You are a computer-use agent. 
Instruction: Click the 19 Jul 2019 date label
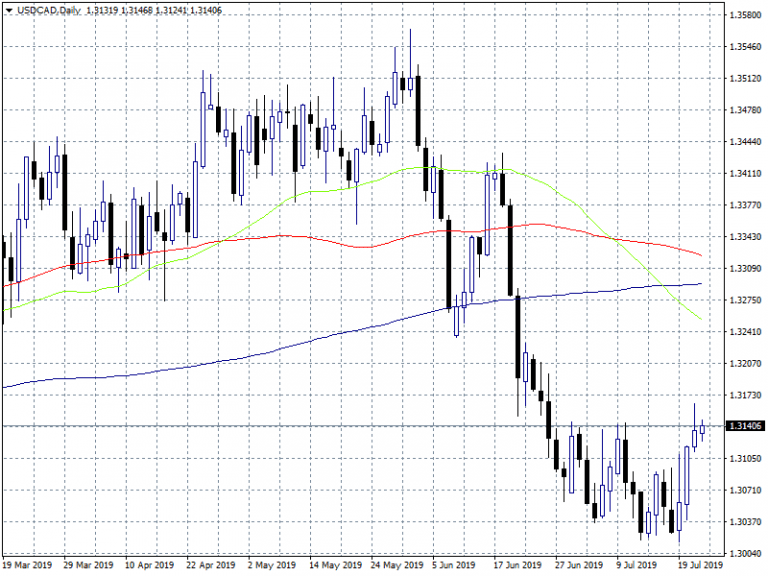700,565
